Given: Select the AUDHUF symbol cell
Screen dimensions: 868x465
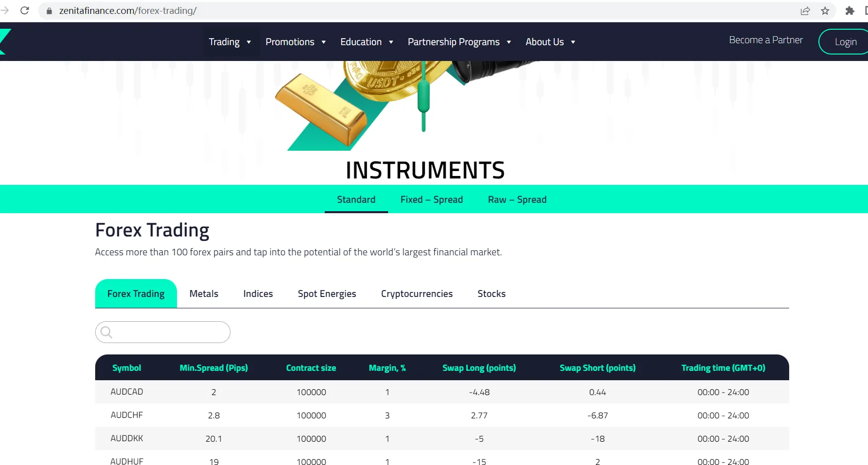Looking at the screenshot, I should click(127, 461).
